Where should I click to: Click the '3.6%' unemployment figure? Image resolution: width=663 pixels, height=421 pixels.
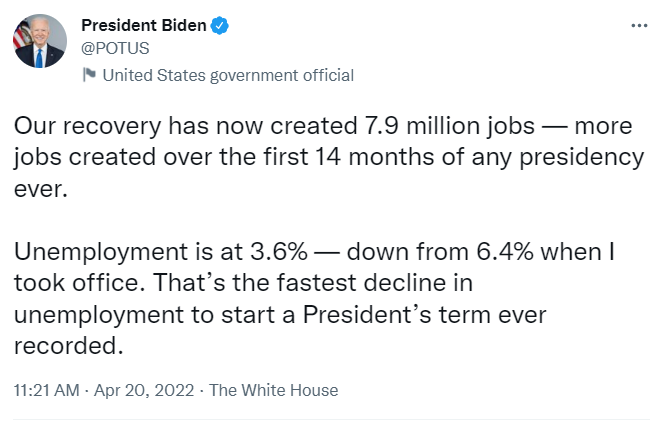(x=279, y=252)
